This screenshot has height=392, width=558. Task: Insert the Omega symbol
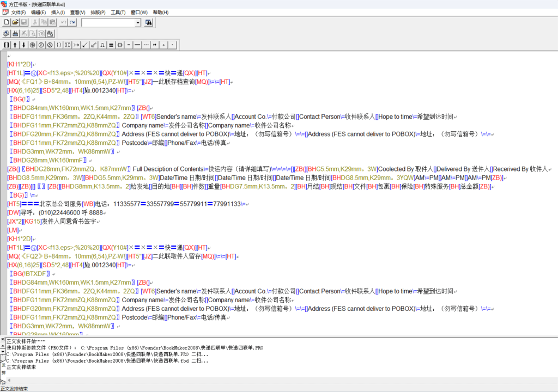click(x=102, y=45)
